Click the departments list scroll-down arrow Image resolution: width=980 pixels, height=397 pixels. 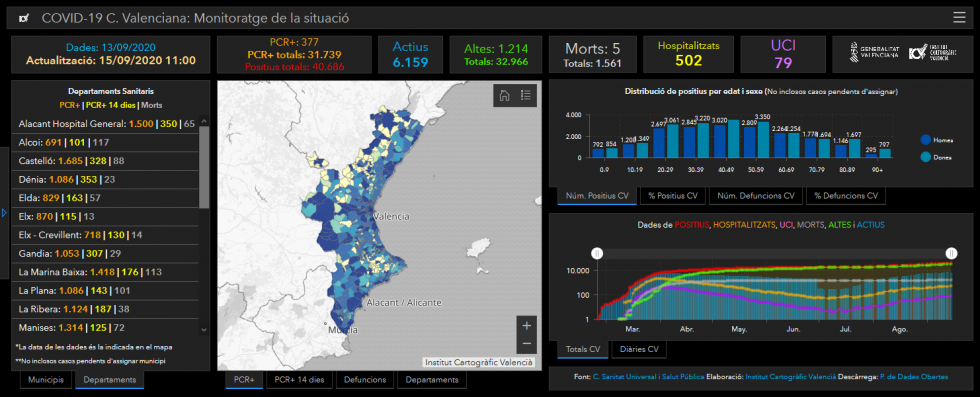(204, 330)
